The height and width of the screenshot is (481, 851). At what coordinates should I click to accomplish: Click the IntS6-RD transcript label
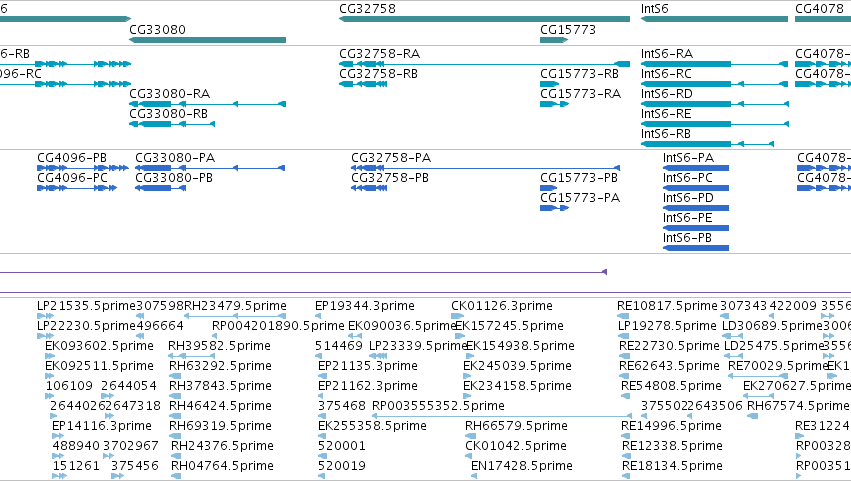click(x=666, y=93)
